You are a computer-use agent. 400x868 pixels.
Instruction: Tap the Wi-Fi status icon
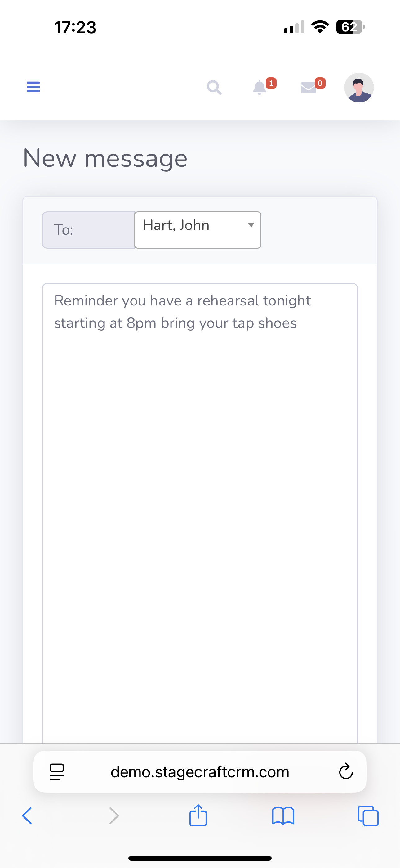320,27
